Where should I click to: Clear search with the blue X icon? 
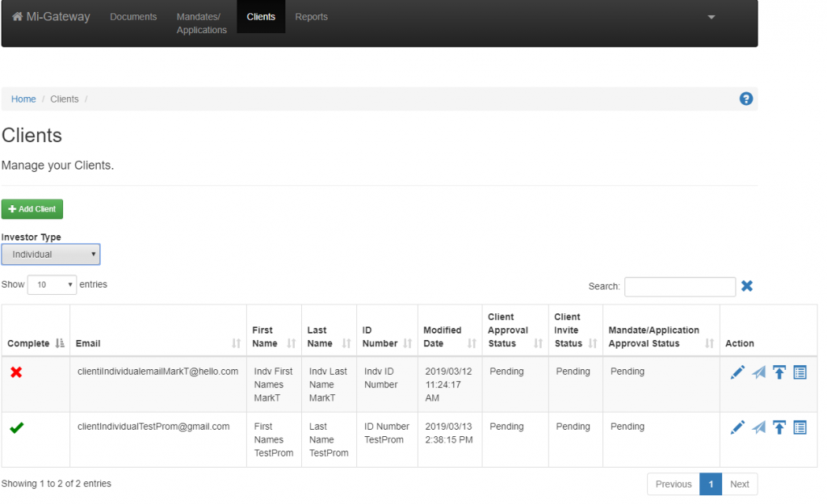click(x=747, y=286)
